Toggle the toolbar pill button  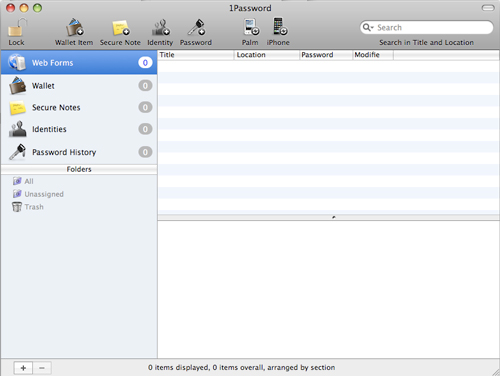(x=488, y=8)
